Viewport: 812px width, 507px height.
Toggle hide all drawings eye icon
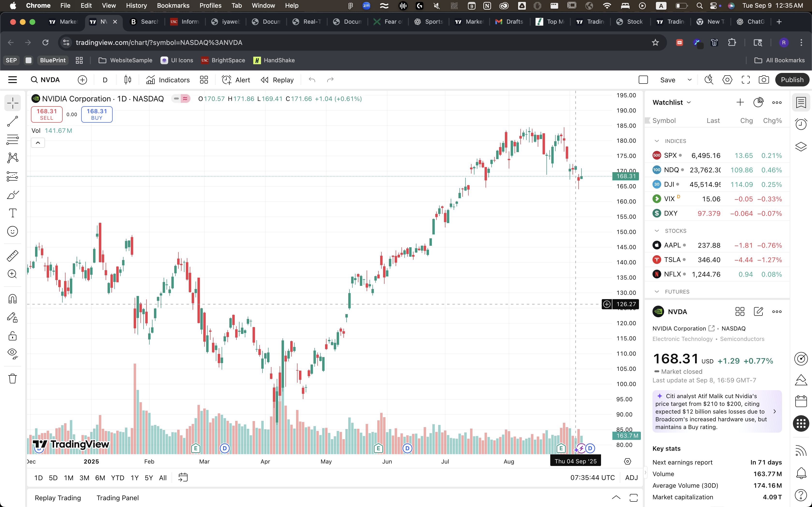coord(12,353)
